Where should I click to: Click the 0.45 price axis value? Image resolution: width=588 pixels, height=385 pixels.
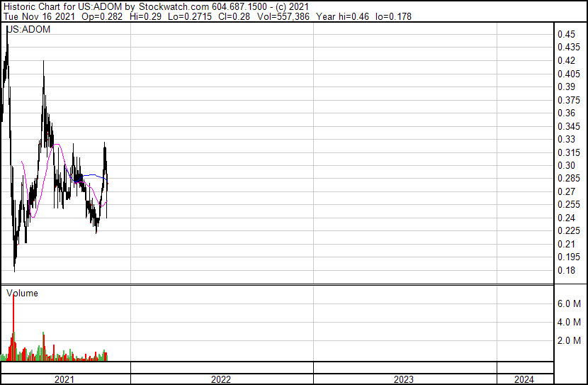coord(566,34)
